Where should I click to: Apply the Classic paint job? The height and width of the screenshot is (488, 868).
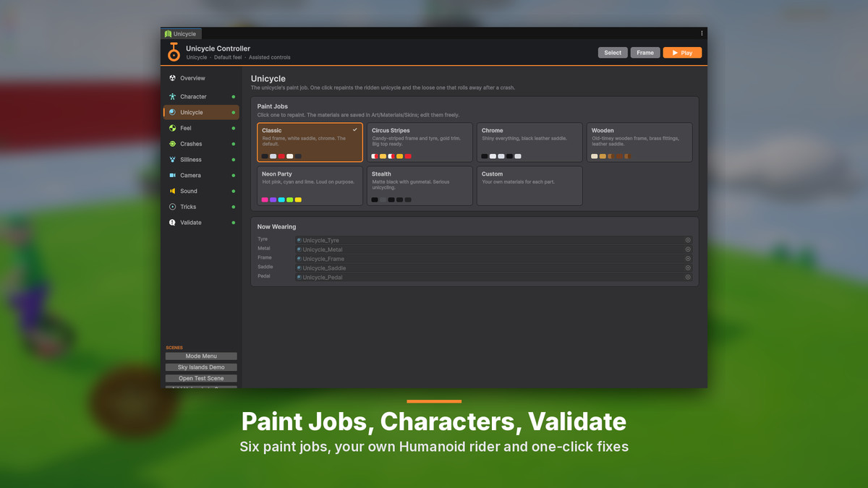tap(310, 142)
